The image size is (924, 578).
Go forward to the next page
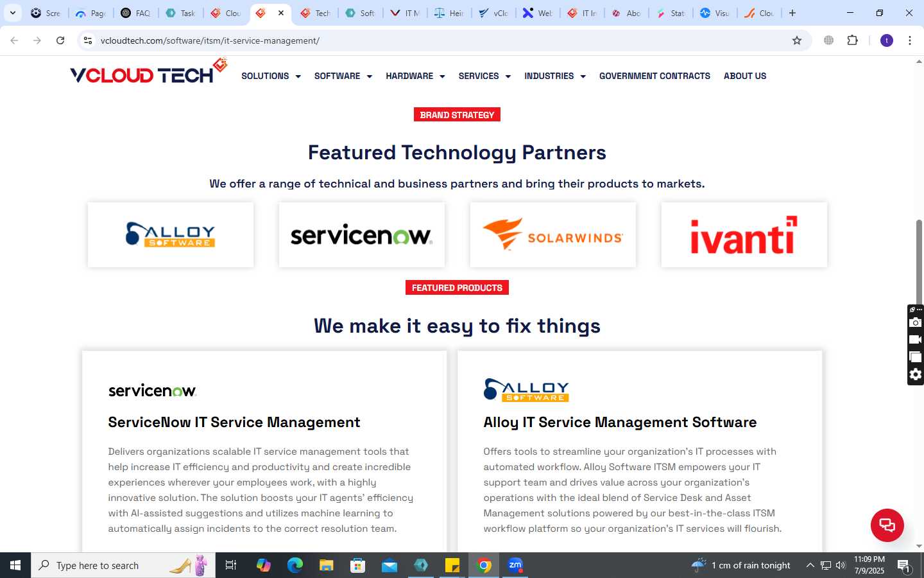click(37, 40)
